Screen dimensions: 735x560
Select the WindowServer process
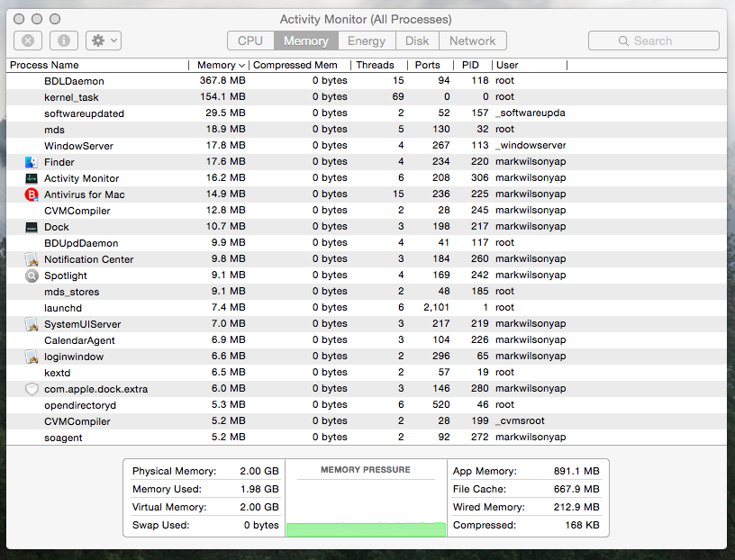coord(367,146)
